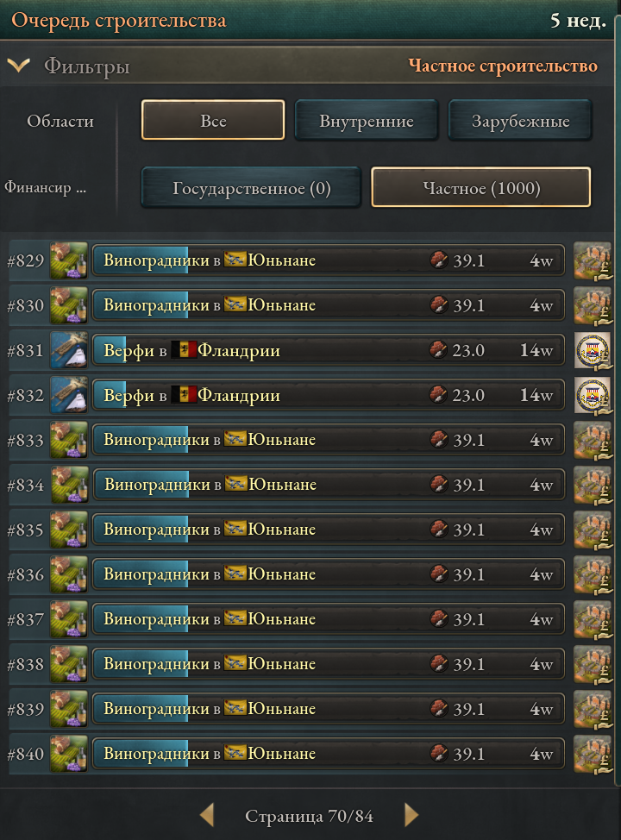Click vineyard building icon for queue item #829
Screen dimensions: 621x840
[69, 261]
